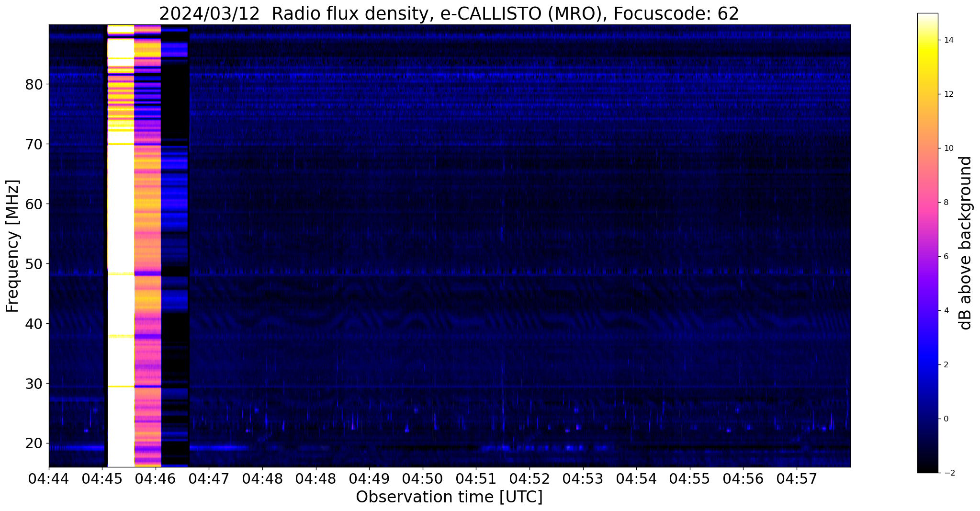
Task: Select the 30 tick on the frequency axis
Action: coord(34,384)
